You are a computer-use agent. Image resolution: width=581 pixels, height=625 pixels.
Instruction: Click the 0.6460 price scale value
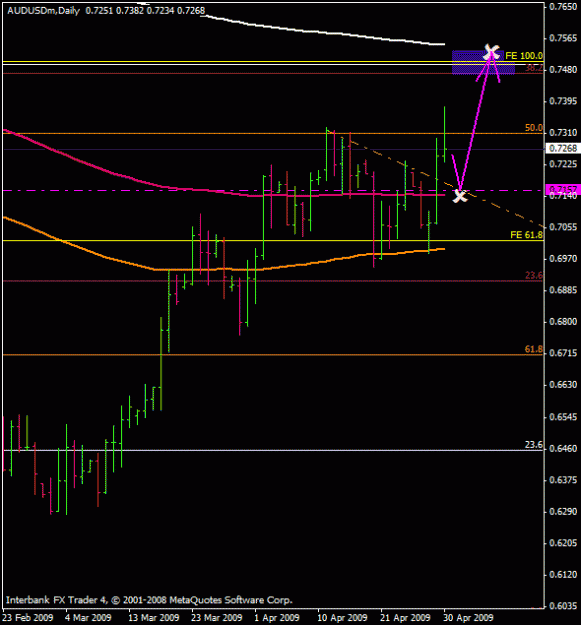(563, 449)
